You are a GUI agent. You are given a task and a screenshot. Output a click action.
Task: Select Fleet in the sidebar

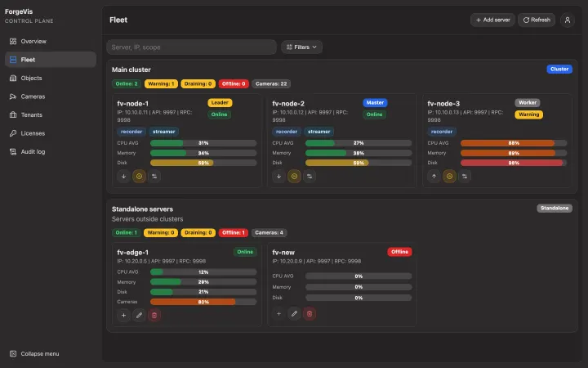click(x=51, y=60)
